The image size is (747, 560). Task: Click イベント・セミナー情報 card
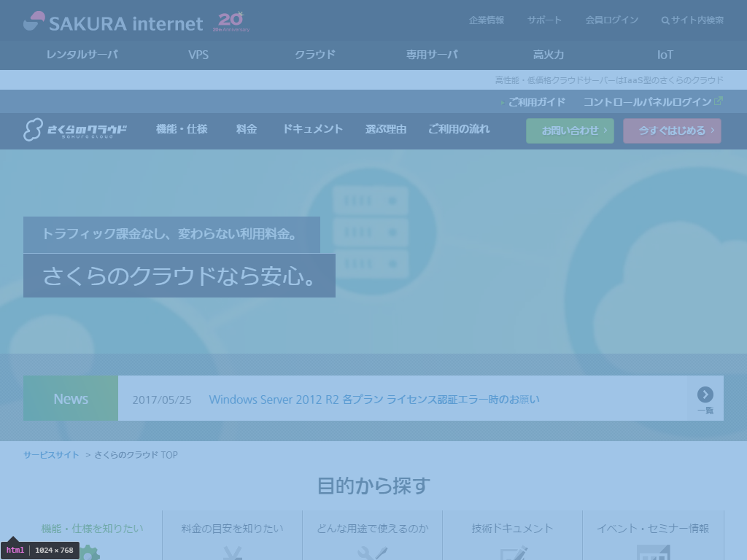[653, 535]
